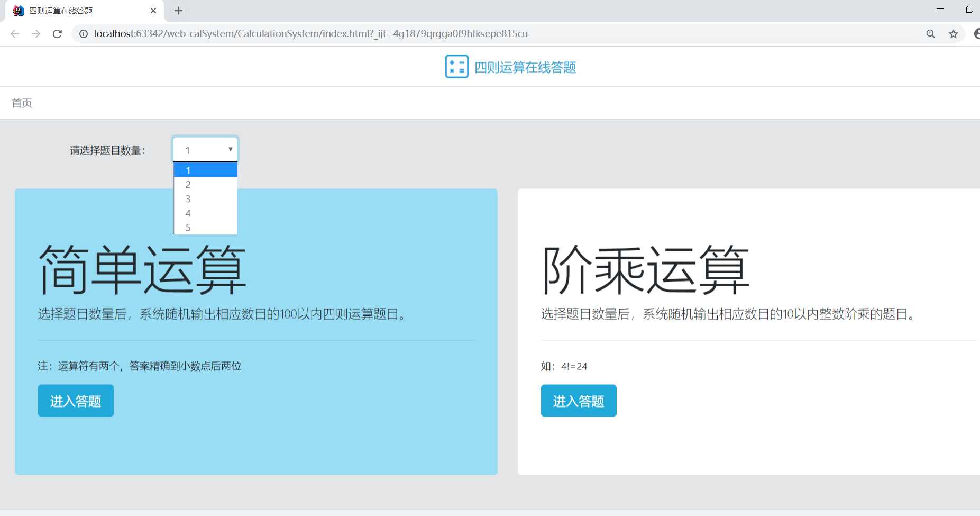Click the 10以内整数阶乘 description text
Screen dimensions: 980x516
(x=728, y=314)
